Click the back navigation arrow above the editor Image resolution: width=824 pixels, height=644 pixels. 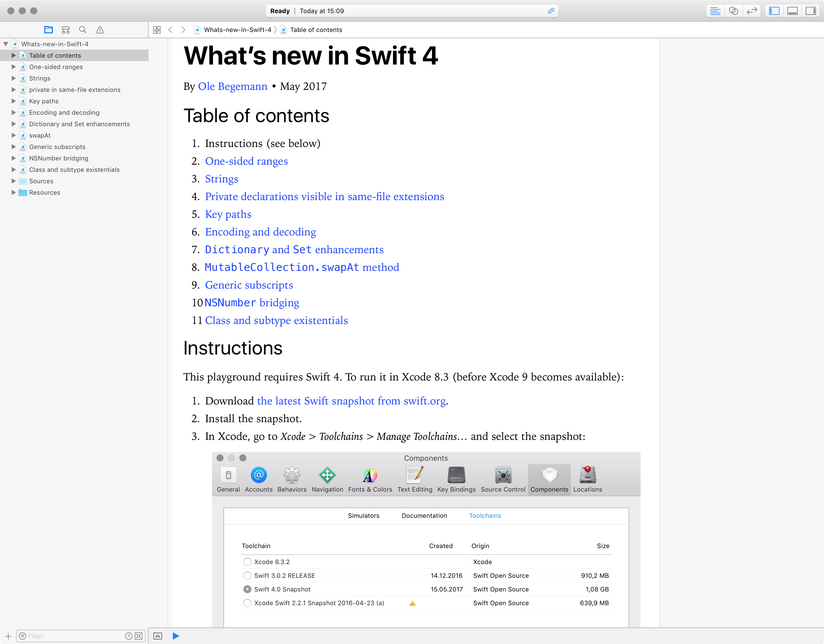tap(171, 29)
